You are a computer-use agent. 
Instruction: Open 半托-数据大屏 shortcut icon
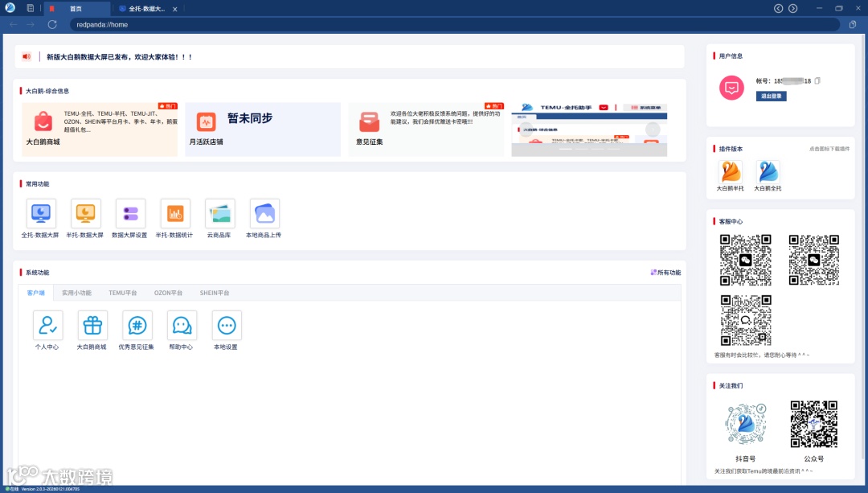(x=86, y=213)
